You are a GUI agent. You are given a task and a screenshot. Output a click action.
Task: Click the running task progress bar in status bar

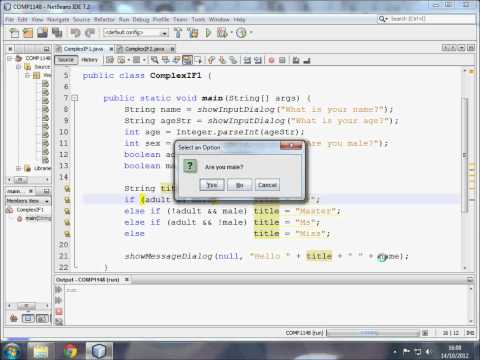[373, 333]
